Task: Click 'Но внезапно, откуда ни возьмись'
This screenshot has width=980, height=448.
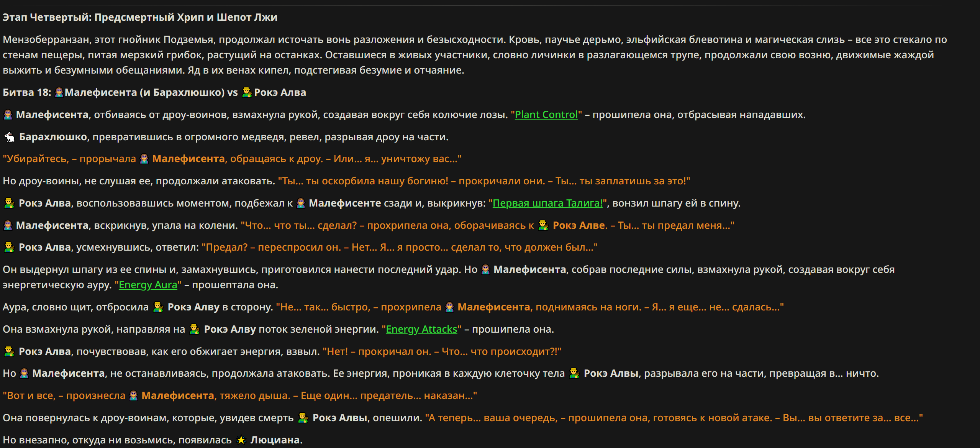Action: click(x=89, y=440)
